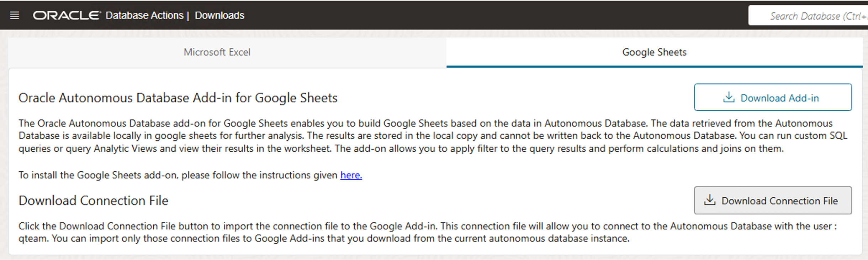Click the active Google Sheets tab underline

tap(653, 66)
